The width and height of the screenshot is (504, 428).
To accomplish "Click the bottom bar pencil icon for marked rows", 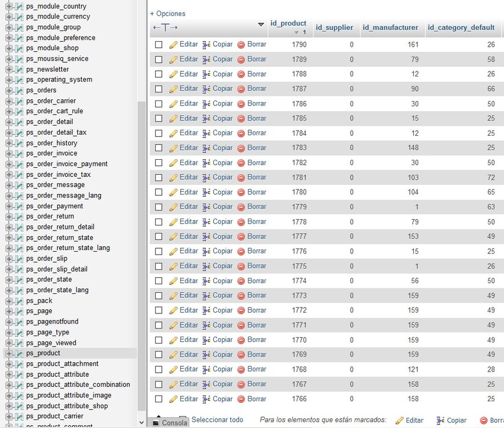I will (400, 421).
